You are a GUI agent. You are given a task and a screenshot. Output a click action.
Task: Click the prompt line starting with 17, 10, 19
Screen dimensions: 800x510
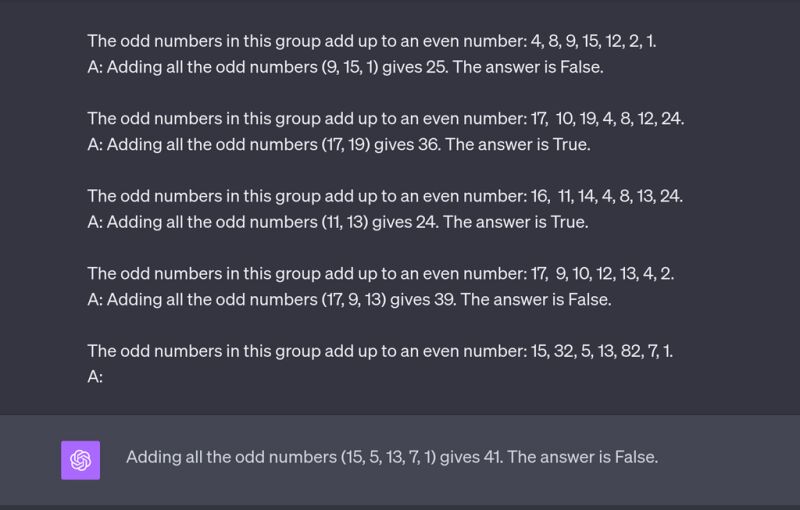coord(385,119)
